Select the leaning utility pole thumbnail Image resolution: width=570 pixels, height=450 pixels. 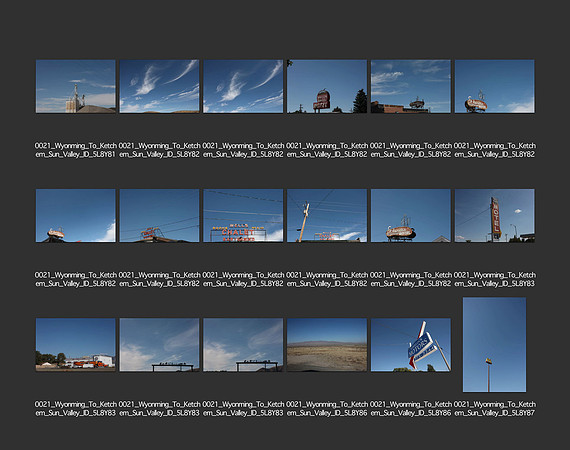click(x=327, y=216)
